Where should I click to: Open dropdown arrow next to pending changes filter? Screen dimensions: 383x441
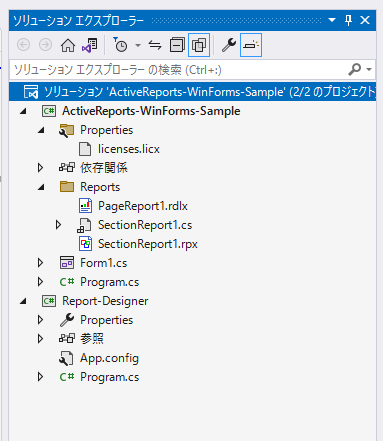pos(138,45)
